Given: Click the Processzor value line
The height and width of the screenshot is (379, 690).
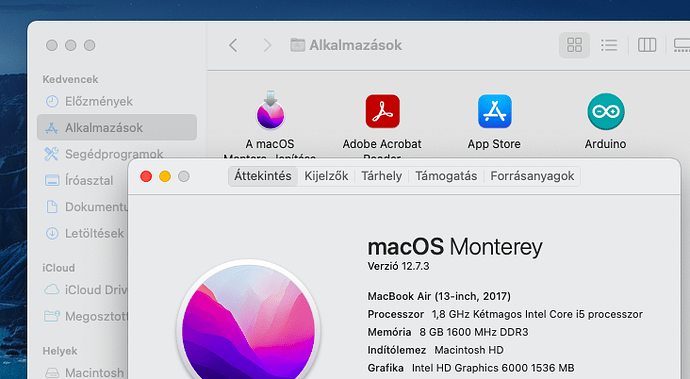Looking at the screenshot, I should [505, 314].
